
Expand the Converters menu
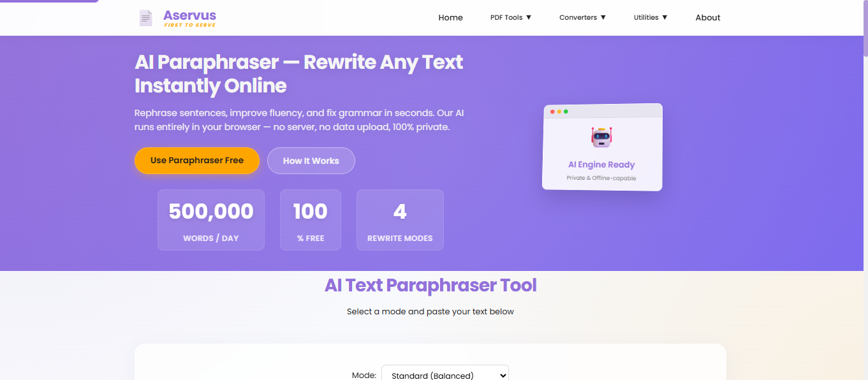click(582, 17)
